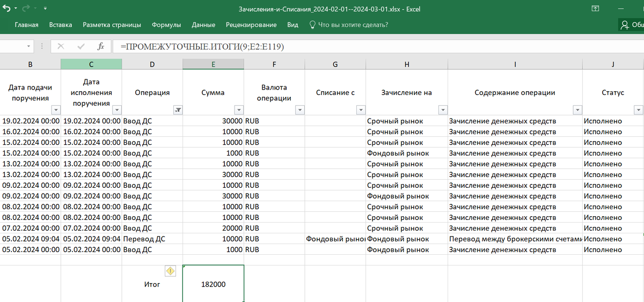Click the ribbon display options icon

pos(595,9)
